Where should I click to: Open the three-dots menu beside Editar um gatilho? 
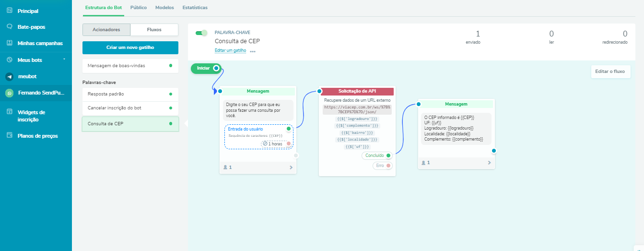click(253, 51)
